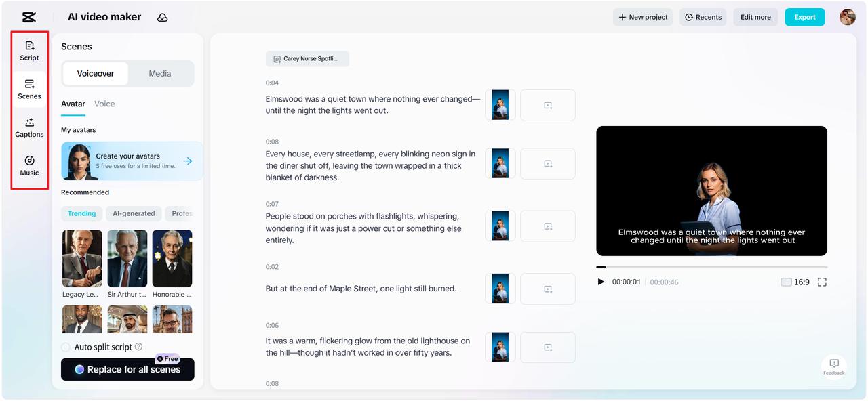Open the Carey Nurse Spotlight script selector
The image size is (868, 401).
pos(307,58)
